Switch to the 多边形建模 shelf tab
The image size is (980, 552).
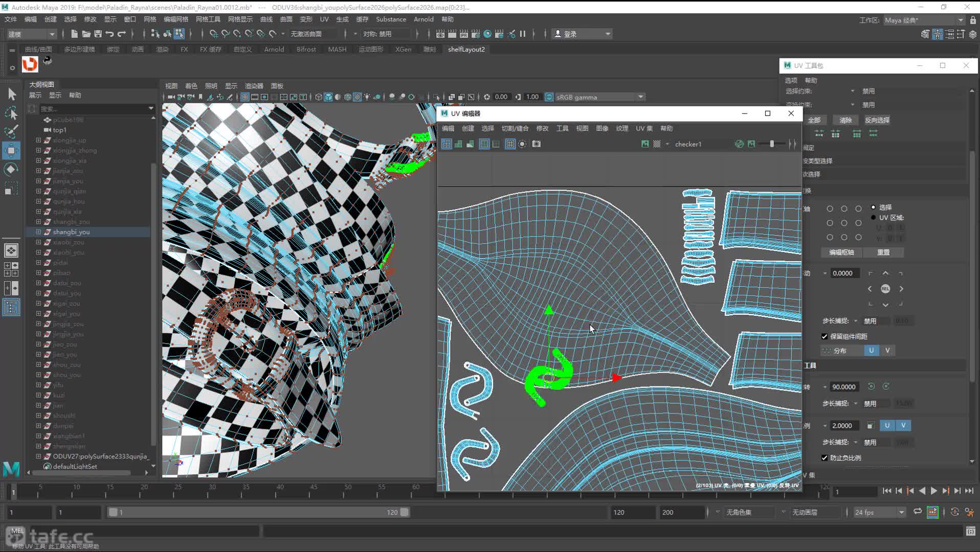tap(79, 49)
